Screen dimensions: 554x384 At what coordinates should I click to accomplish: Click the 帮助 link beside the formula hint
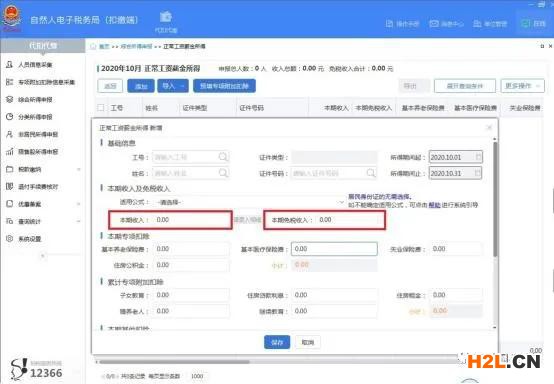[x=434, y=205]
